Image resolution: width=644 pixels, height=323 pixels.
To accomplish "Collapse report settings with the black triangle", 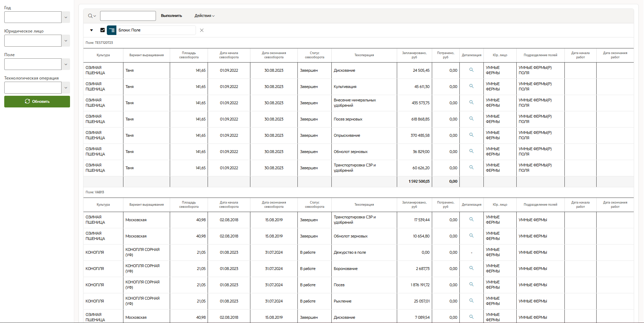I will click(92, 30).
